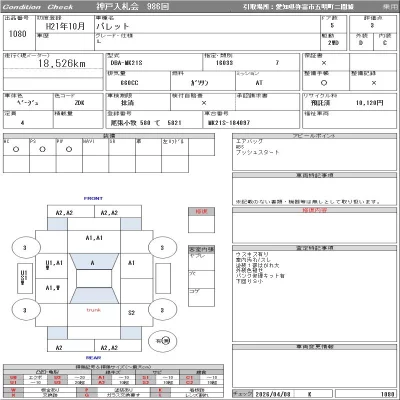Click the PS equipment circle mark

[x=42, y=149]
